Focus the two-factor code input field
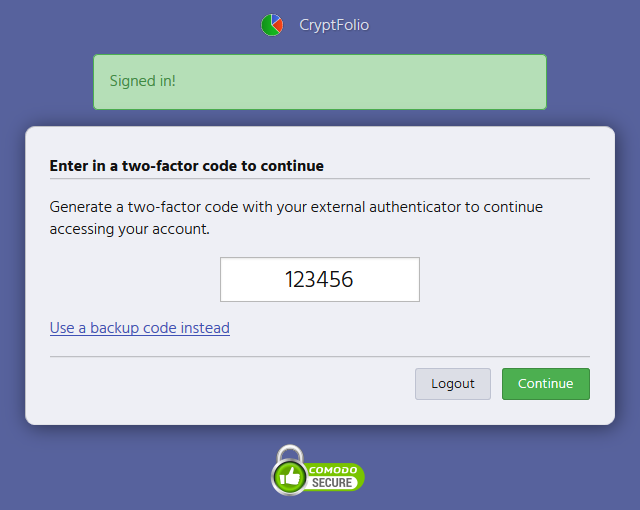The width and height of the screenshot is (640, 510). (320, 279)
